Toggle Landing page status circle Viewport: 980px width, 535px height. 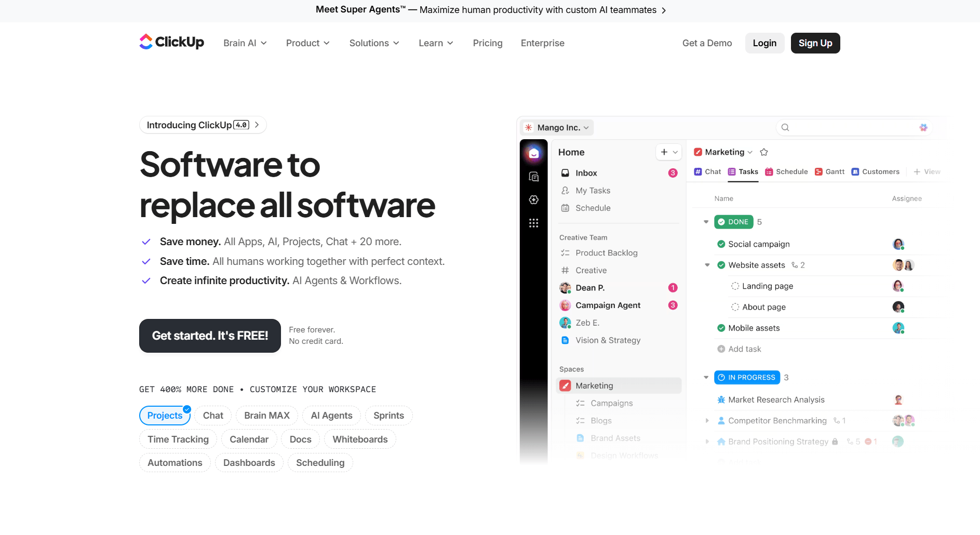click(735, 286)
